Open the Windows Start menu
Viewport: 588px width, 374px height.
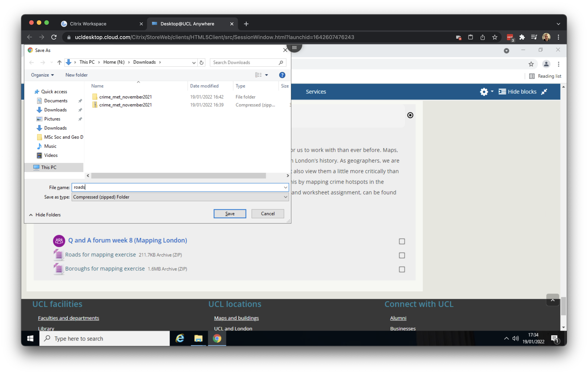(30, 338)
